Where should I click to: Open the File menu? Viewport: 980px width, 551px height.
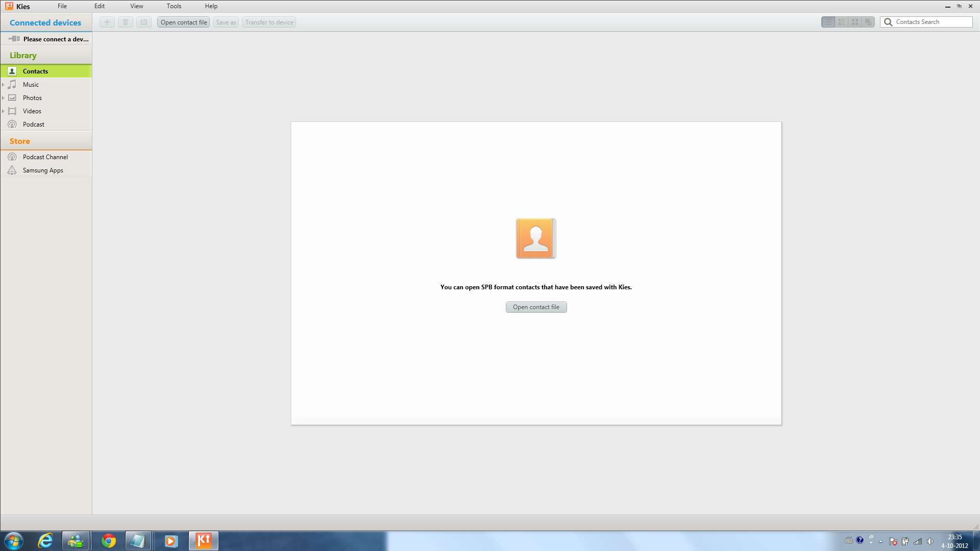coord(62,6)
